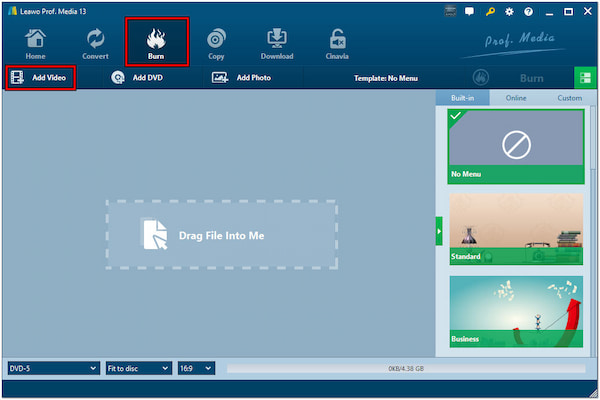This screenshot has width=600, height=400.
Task: Open settings via the gear icon
Action: coord(510,11)
